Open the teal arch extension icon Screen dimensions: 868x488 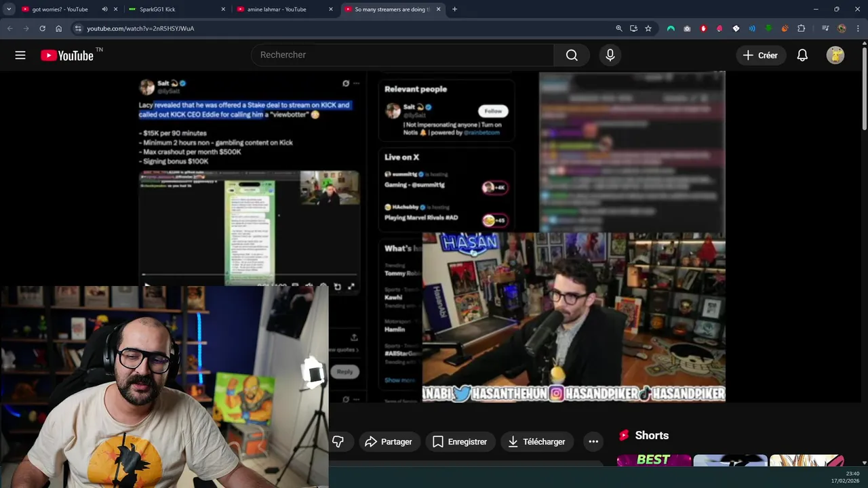[x=671, y=28]
